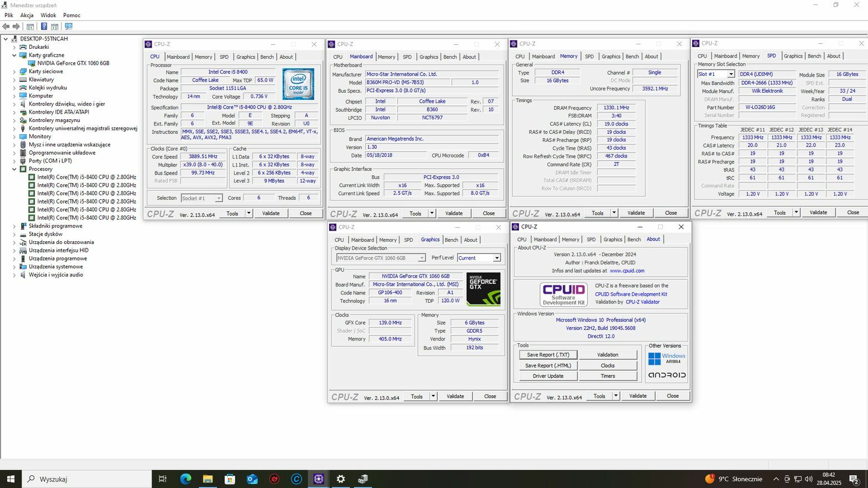Click the Save Report (.TXT) button
The height and width of the screenshot is (488, 868).
[548, 355]
